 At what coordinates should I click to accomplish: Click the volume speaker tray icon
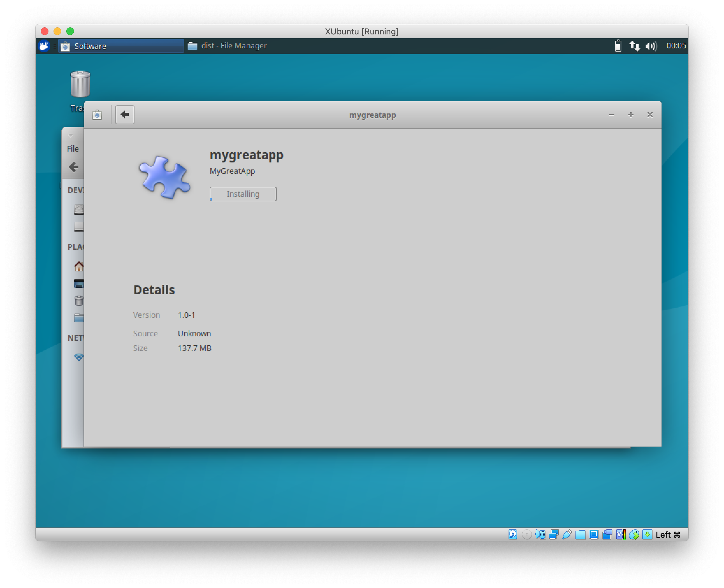[650, 46]
